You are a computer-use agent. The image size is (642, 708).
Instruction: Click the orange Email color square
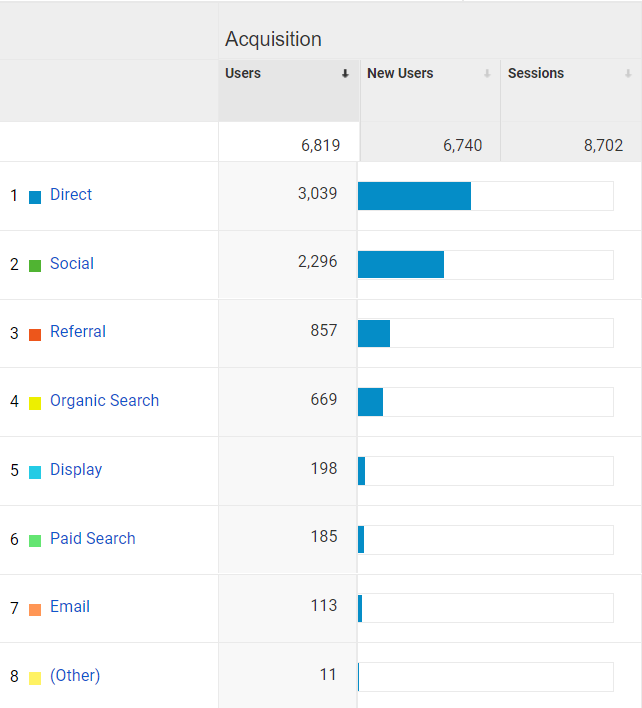(35, 610)
